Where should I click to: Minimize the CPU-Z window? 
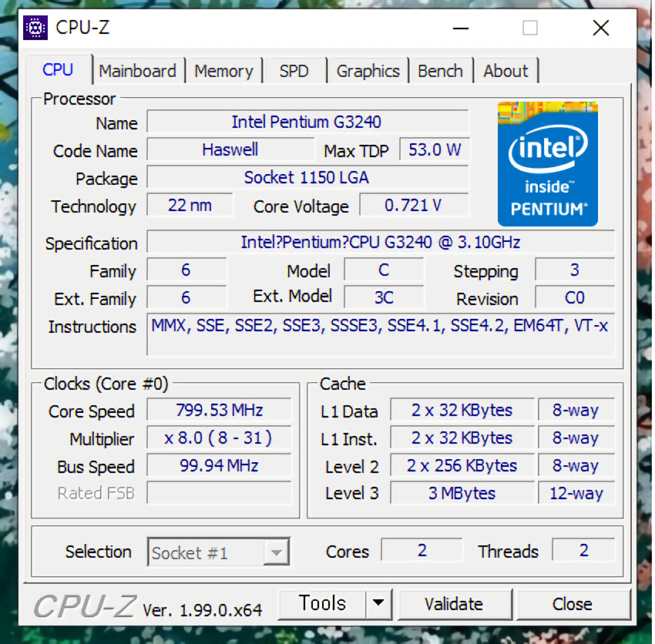pos(461,29)
